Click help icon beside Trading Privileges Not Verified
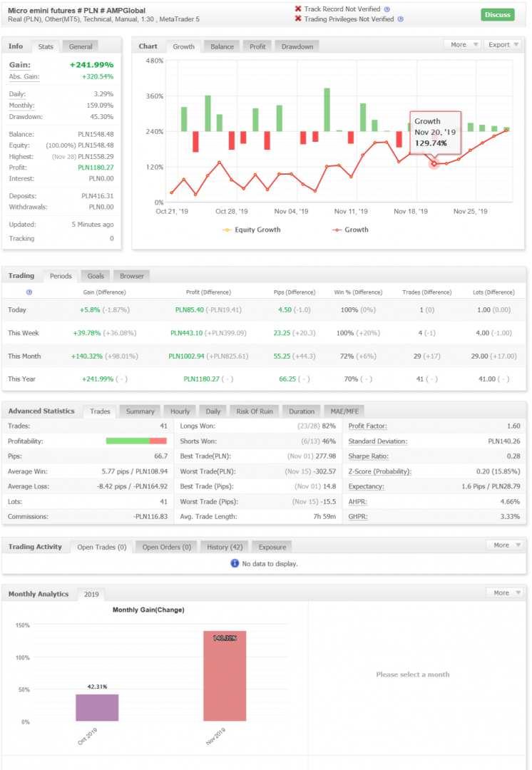This screenshot has width=532, height=770. tap(400, 19)
